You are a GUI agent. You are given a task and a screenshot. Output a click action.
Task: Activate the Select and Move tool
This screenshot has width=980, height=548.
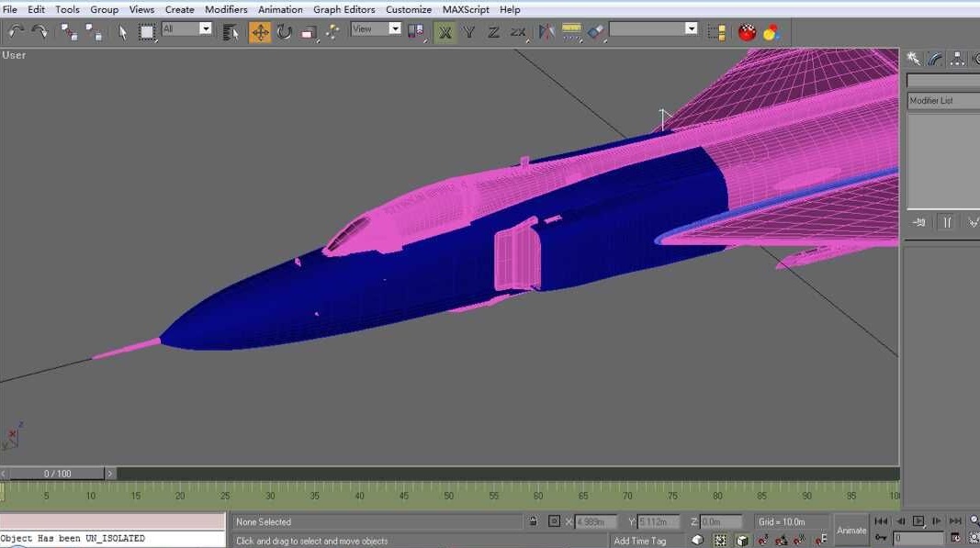(260, 32)
